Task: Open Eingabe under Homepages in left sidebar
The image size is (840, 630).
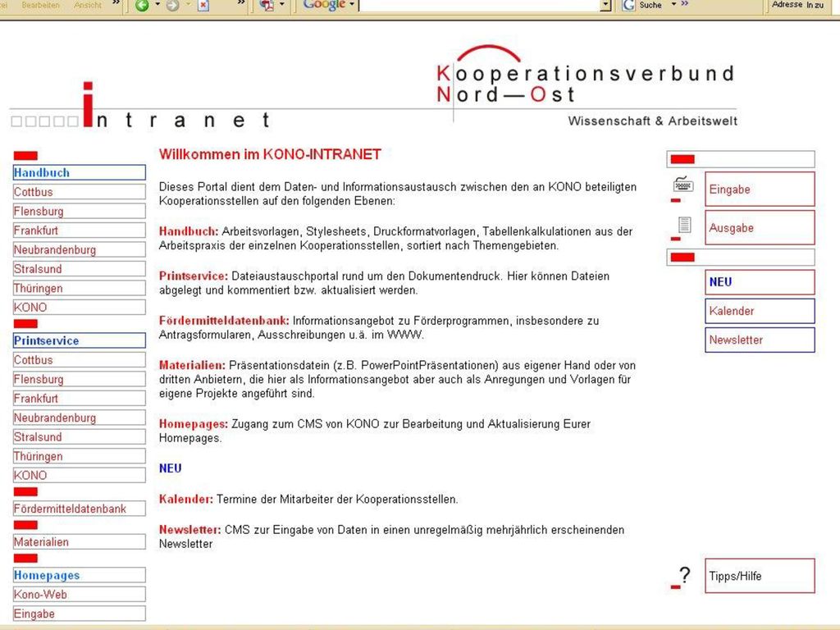Action: click(80, 614)
